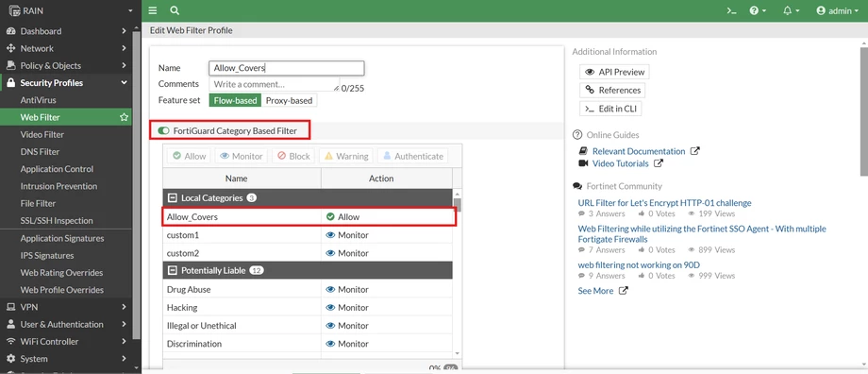Open the notifications bell menu
Viewport: 868px width, 374px height.
coord(792,10)
